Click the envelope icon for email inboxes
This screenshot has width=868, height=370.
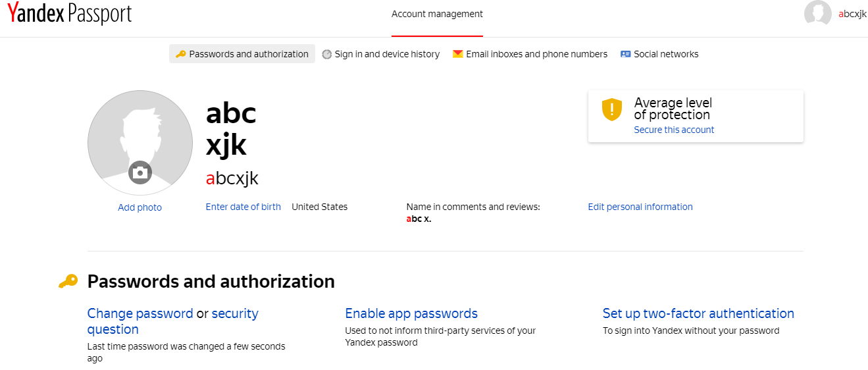tap(458, 54)
